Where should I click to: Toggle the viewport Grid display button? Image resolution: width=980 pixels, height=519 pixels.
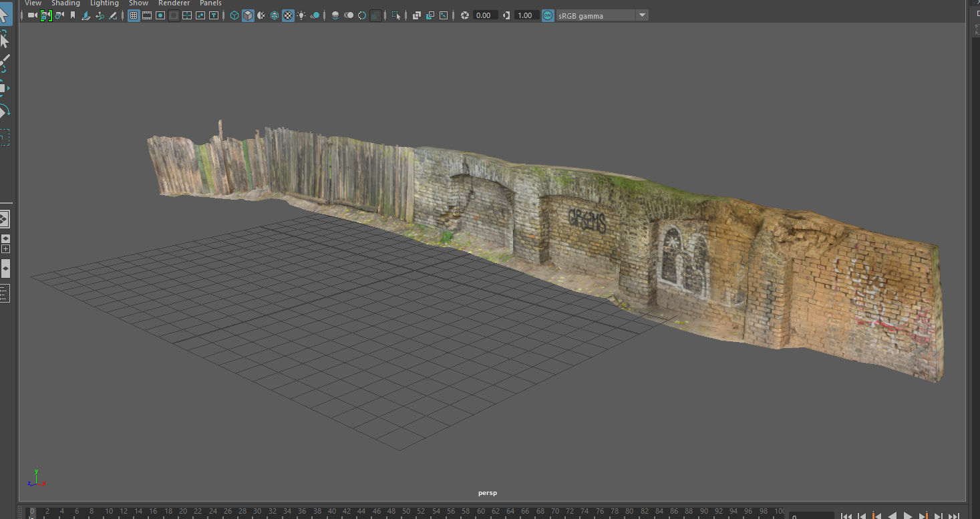[134, 15]
